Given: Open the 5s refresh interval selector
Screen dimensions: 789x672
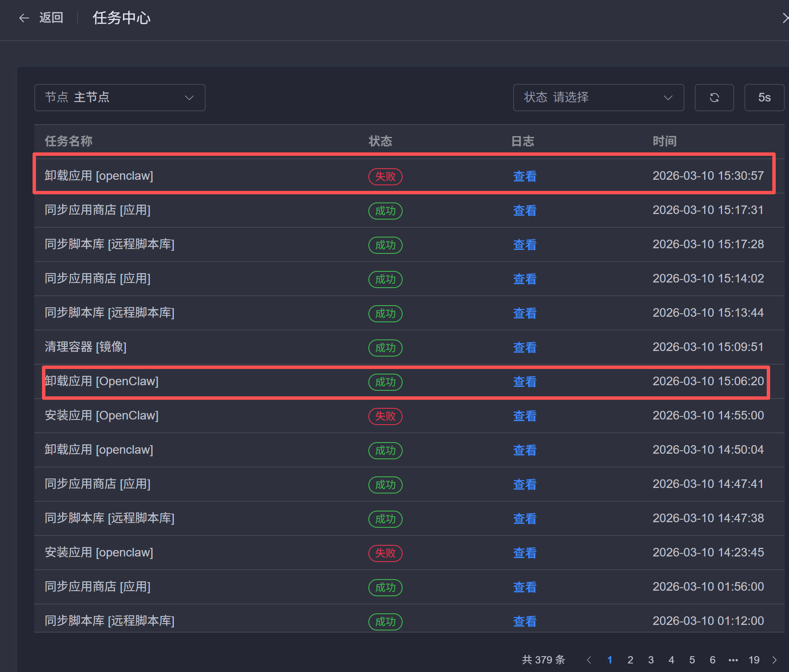Looking at the screenshot, I should click(x=764, y=98).
